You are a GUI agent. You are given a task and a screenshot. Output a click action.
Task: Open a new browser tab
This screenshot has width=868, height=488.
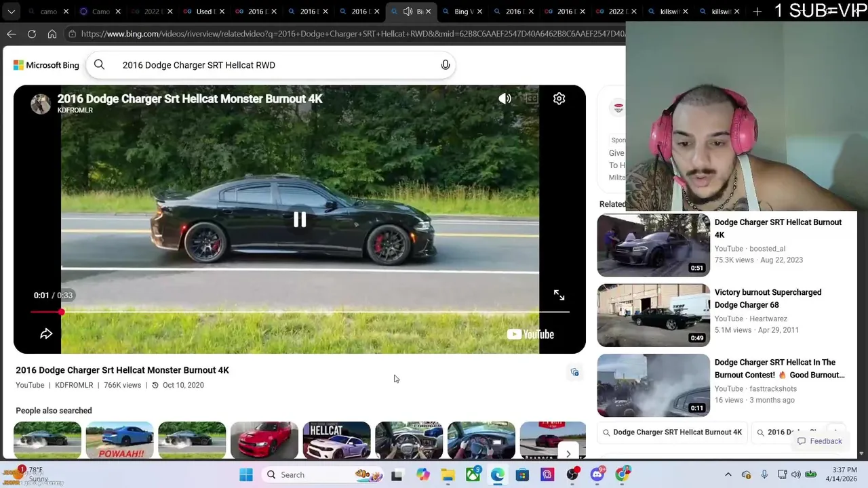coord(757,12)
